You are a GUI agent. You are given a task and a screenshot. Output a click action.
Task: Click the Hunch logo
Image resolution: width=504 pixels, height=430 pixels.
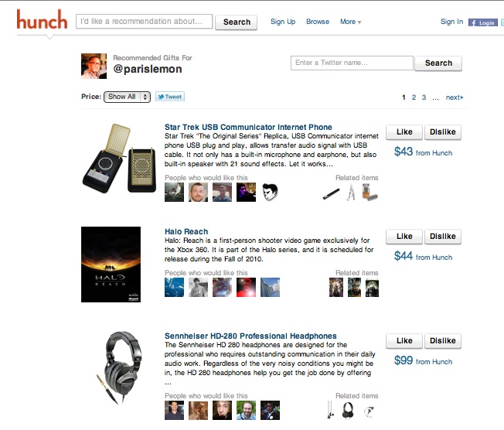[x=42, y=19]
